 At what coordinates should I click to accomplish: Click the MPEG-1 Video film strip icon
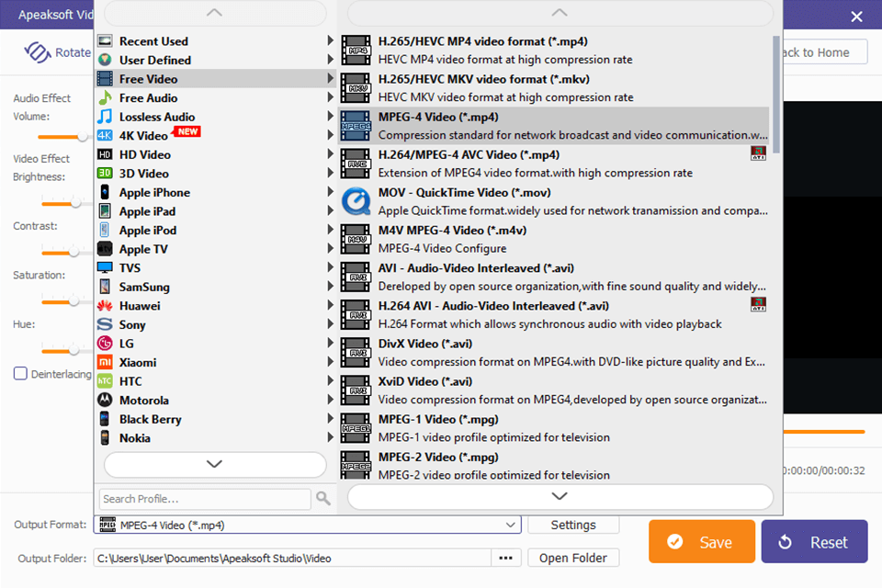(356, 428)
